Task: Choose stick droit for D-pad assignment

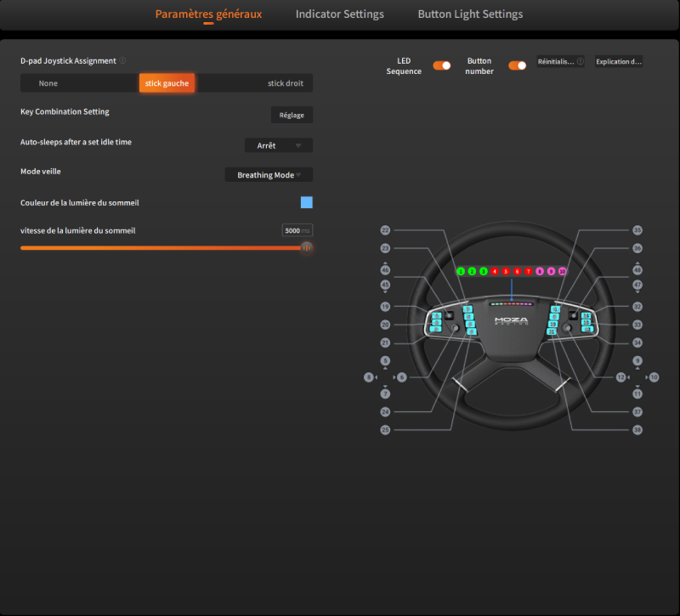Action: [285, 83]
